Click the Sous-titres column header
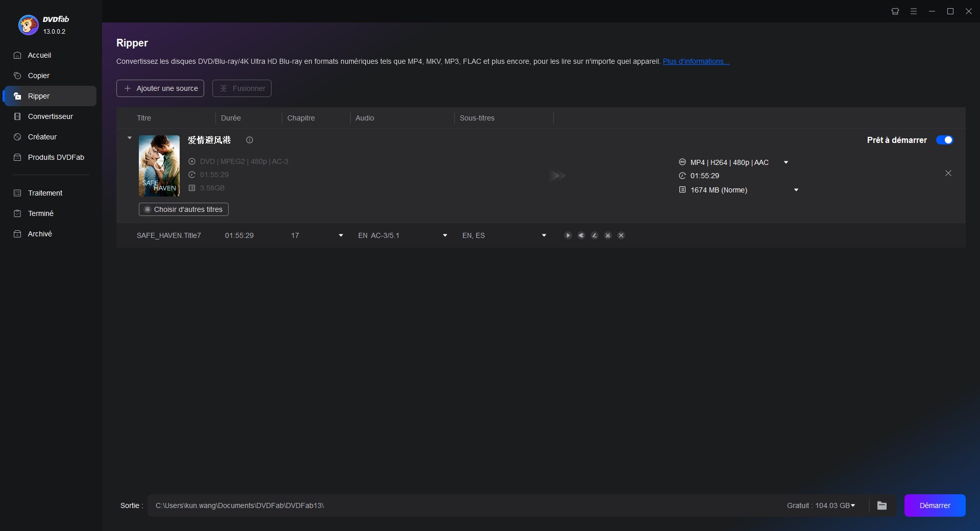This screenshot has height=531, width=980. pyautogui.click(x=477, y=118)
